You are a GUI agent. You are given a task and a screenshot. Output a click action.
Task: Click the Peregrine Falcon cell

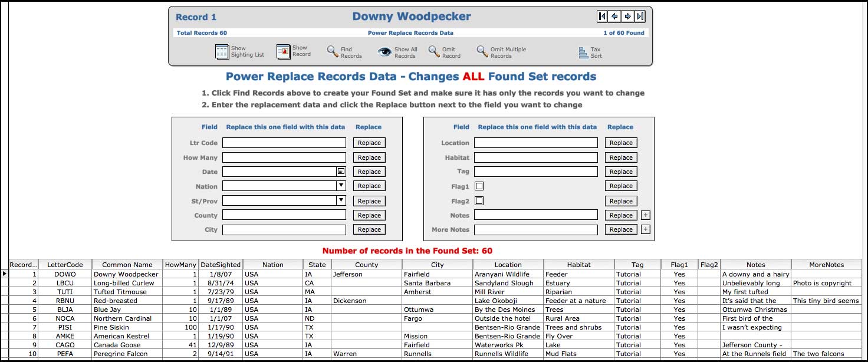click(127, 354)
